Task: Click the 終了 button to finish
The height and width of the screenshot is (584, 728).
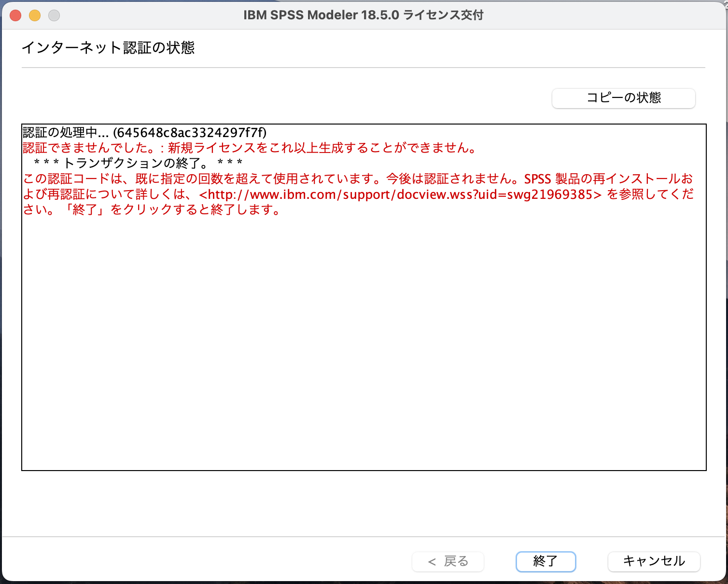Action: click(x=546, y=561)
